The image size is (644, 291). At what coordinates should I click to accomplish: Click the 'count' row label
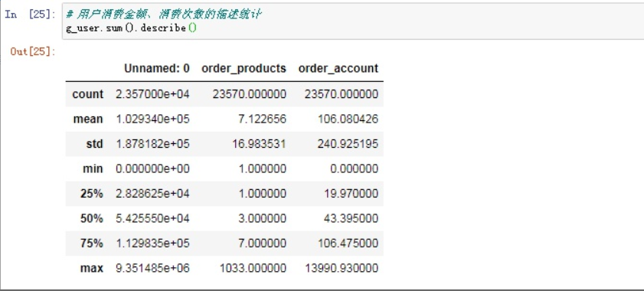click(88, 94)
